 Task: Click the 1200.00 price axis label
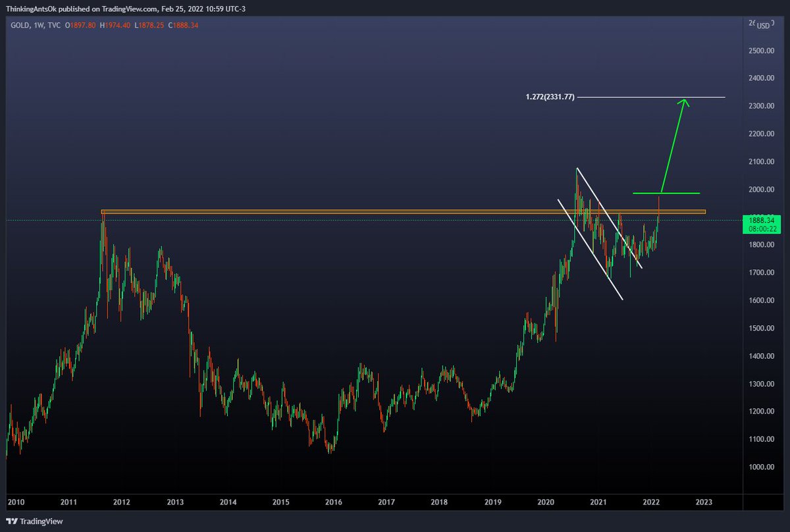coord(760,412)
